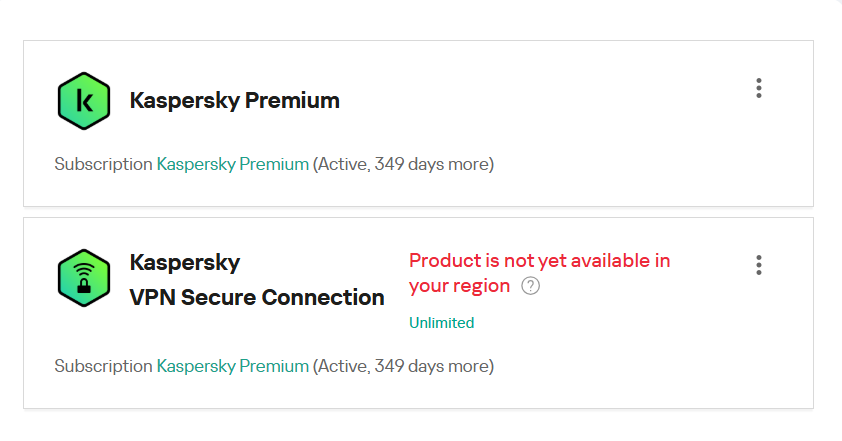Click the Kaspersky Premium product title
This screenshot has height=441, width=842.
(235, 101)
